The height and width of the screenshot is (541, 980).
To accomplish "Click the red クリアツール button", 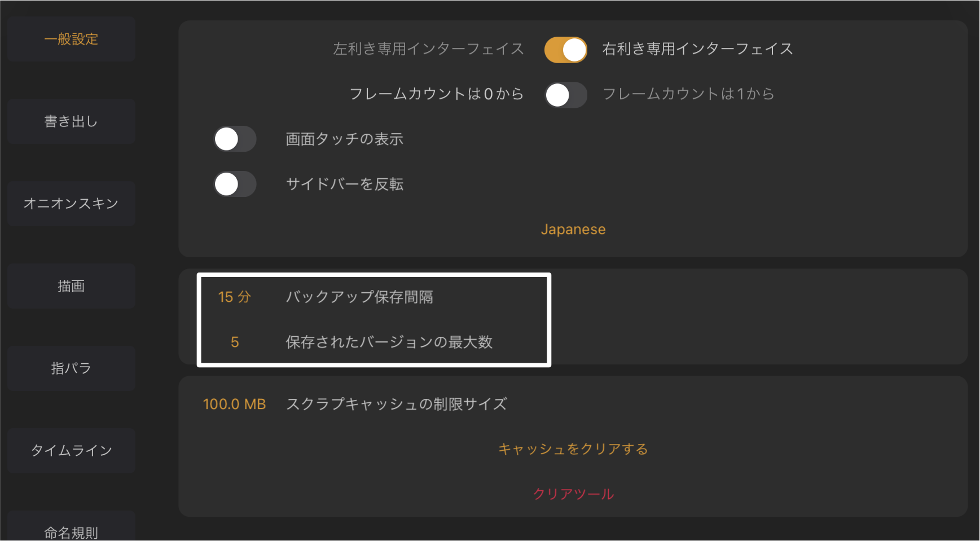I will [x=573, y=494].
